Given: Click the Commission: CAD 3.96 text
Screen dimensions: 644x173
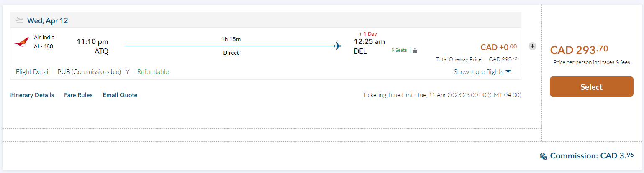Looking at the screenshot, I should pos(591,156).
